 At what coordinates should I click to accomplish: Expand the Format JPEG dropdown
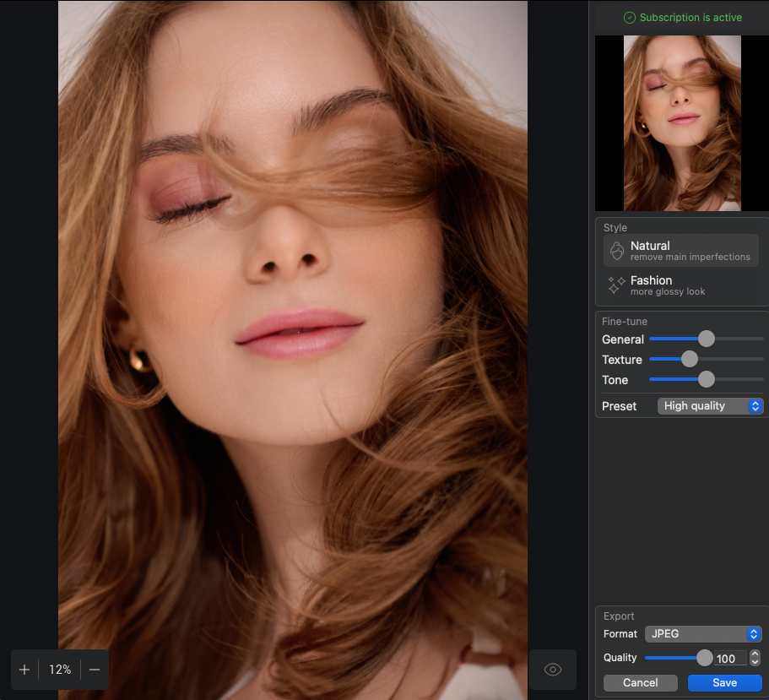coord(703,634)
